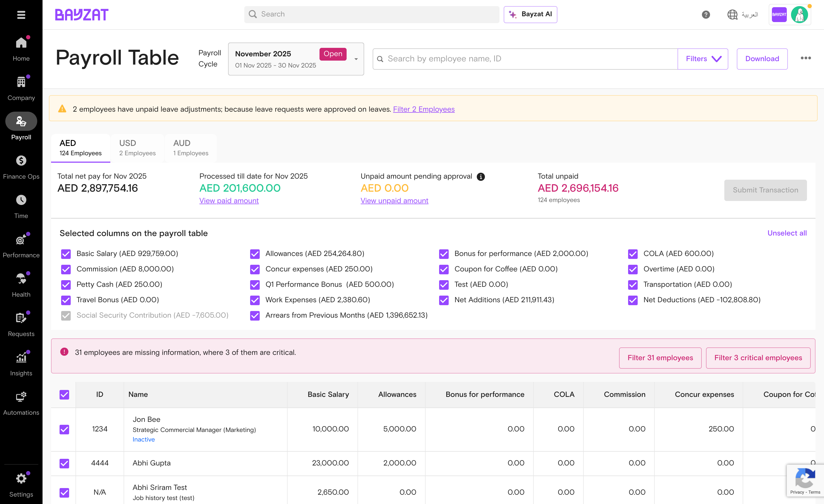Open the Filter 2 Employees link
This screenshot has width=824, height=504.
click(x=424, y=109)
